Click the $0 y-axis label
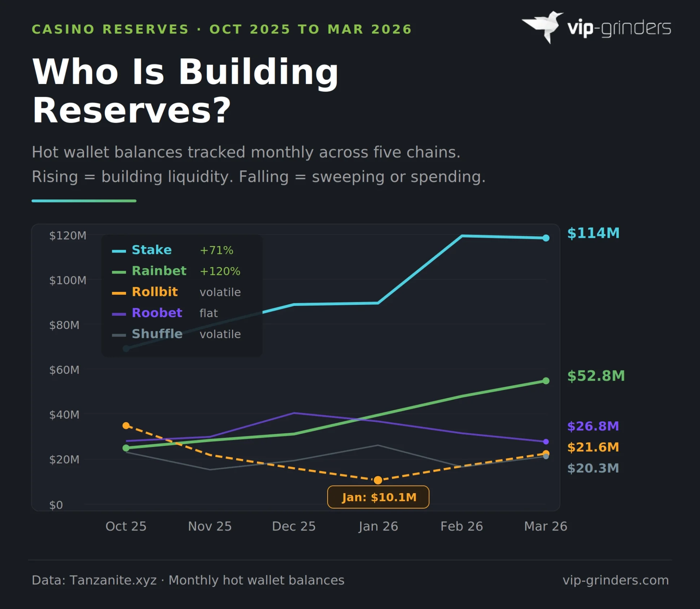 click(x=56, y=505)
